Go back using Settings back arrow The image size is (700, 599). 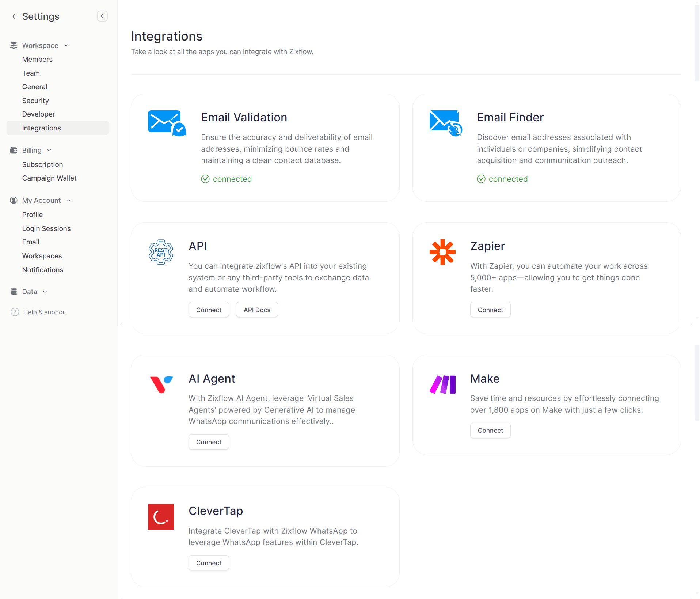click(x=14, y=16)
